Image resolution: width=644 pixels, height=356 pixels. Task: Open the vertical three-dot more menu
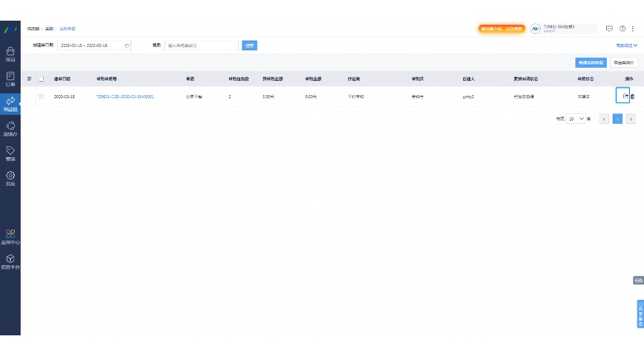(x=633, y=28)
